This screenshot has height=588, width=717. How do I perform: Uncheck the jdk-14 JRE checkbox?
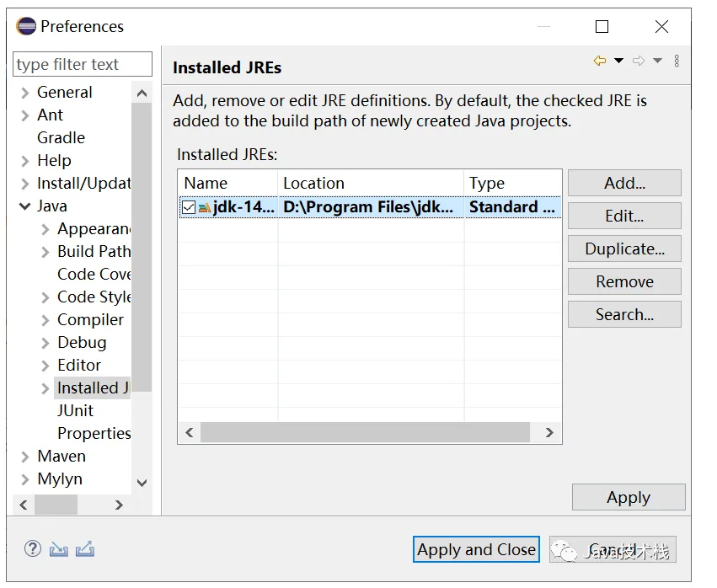[189, 207]
